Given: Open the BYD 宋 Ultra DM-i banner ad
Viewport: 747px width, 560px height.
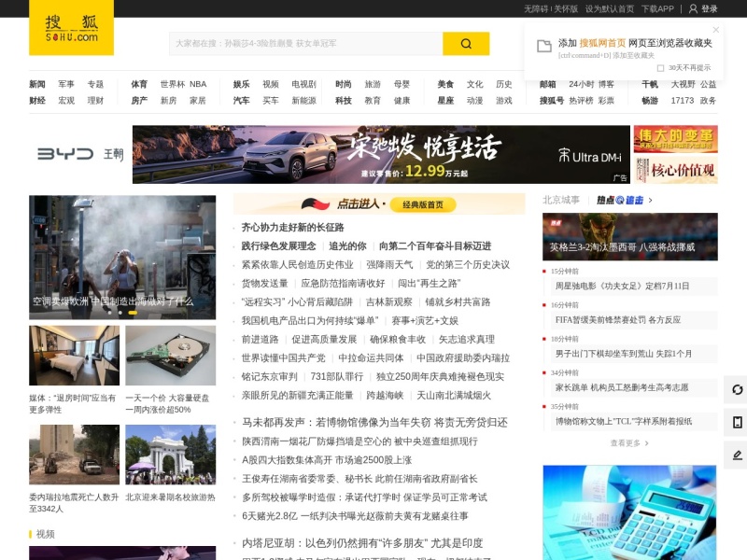Looking at the screenshot, I should coord(381,154).
